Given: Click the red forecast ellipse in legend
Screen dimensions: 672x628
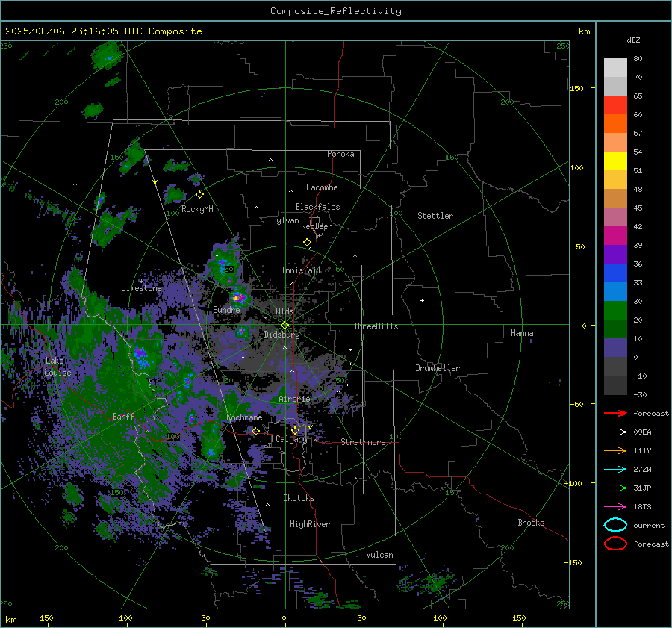Looking at the screenshot, I should coord(615,544).
